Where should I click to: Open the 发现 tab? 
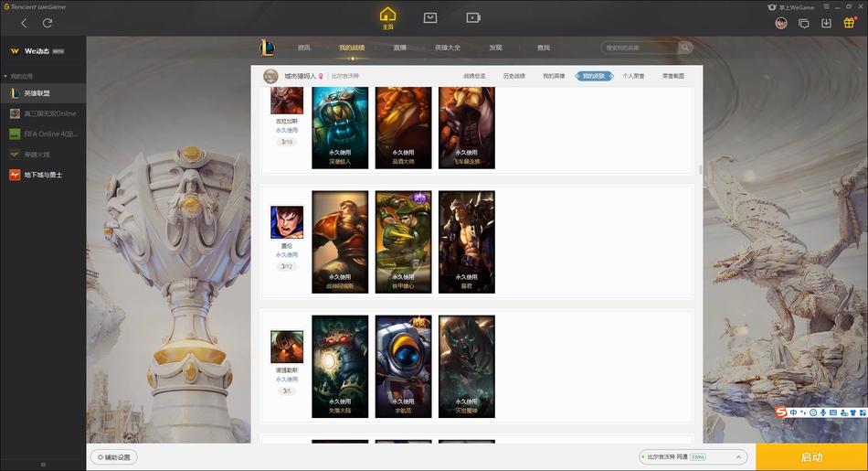[495, 48]
